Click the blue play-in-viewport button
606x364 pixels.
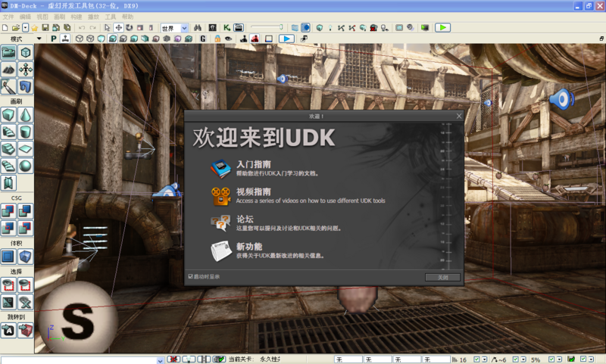[286, 39]
